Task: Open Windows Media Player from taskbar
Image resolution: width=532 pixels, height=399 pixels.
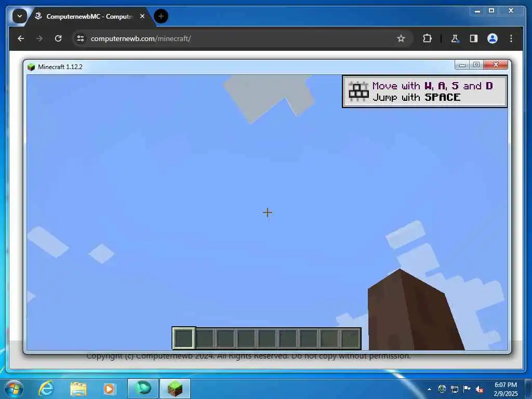Action: click(109, 389)
